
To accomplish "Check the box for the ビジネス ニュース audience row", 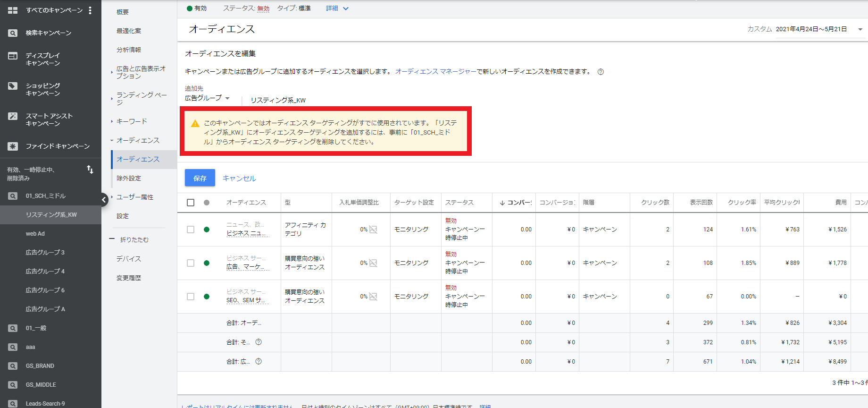I will tap(191, 229).
